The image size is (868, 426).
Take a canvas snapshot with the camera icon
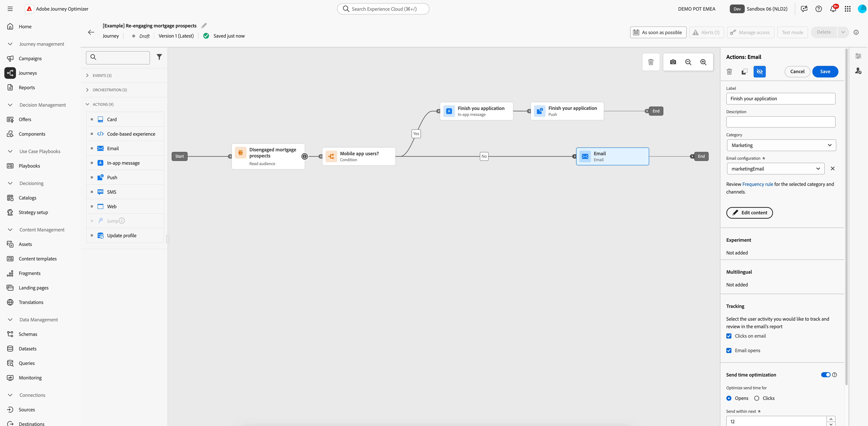(673, 62)
